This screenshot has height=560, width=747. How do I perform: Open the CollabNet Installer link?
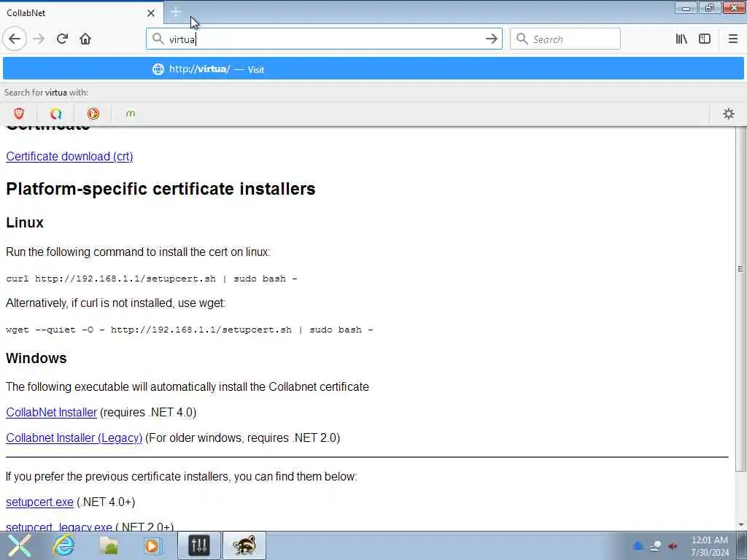point(52,412)
